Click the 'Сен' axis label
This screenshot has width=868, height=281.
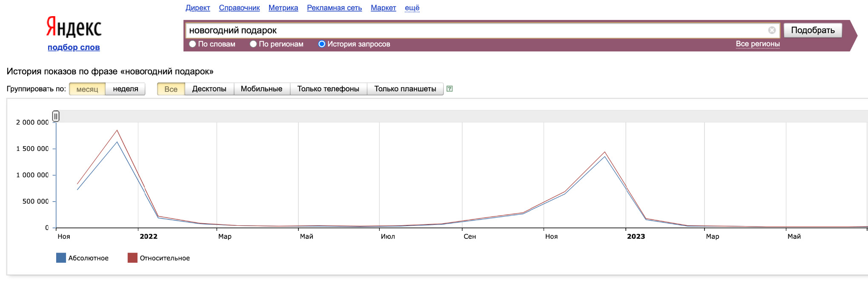pos(470,236)
